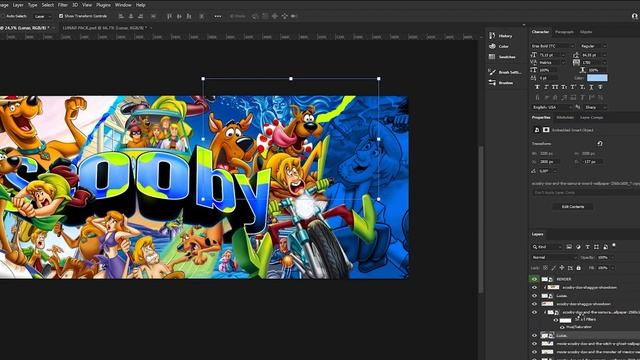Filter layers by shape layers

point(596,247)
